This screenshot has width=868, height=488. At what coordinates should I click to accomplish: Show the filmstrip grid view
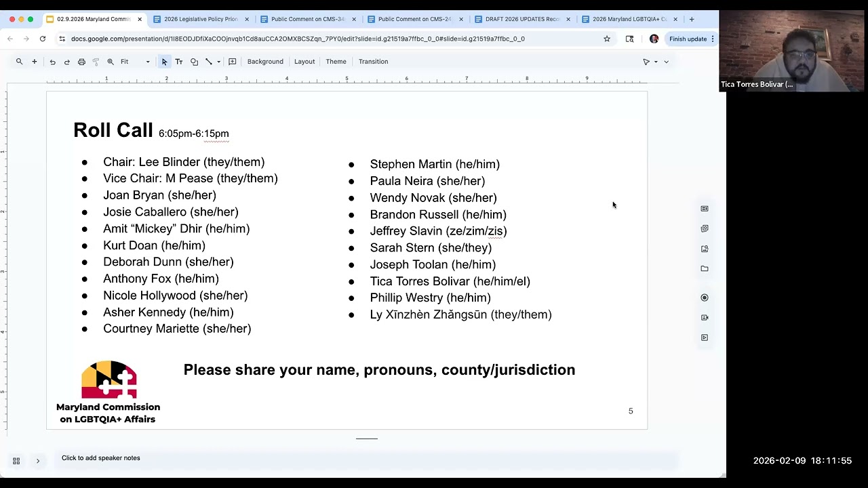(x=16, y=461)
